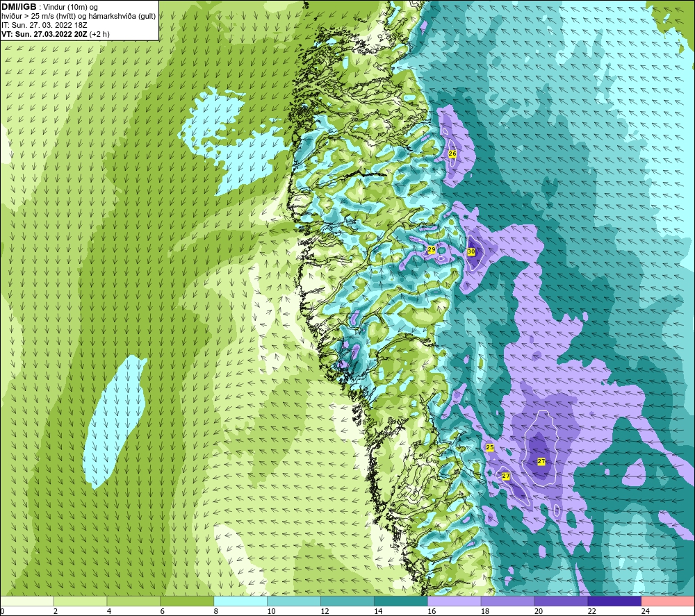695x616 pixels.
Task: Click the DMI/IGB title text
Action: click(x=19, y=7)
